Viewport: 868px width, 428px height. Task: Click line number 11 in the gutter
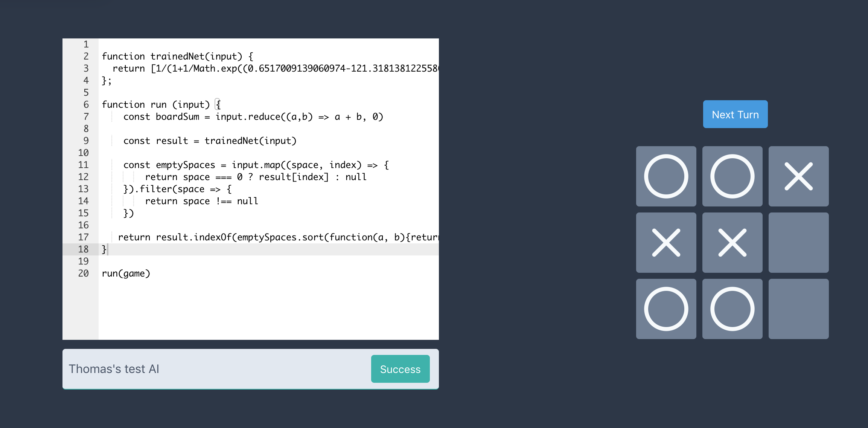(84, 165)
